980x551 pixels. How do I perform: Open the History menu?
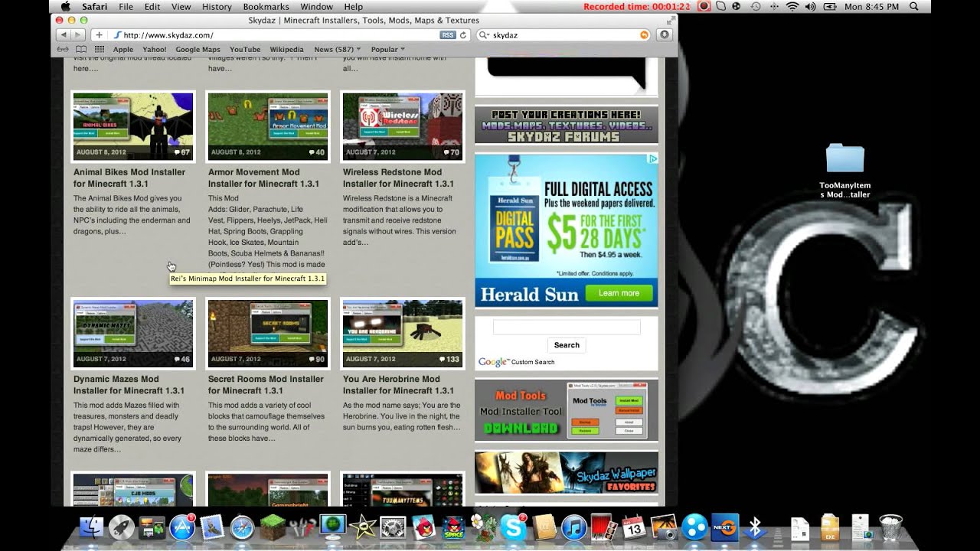point(217,6)
